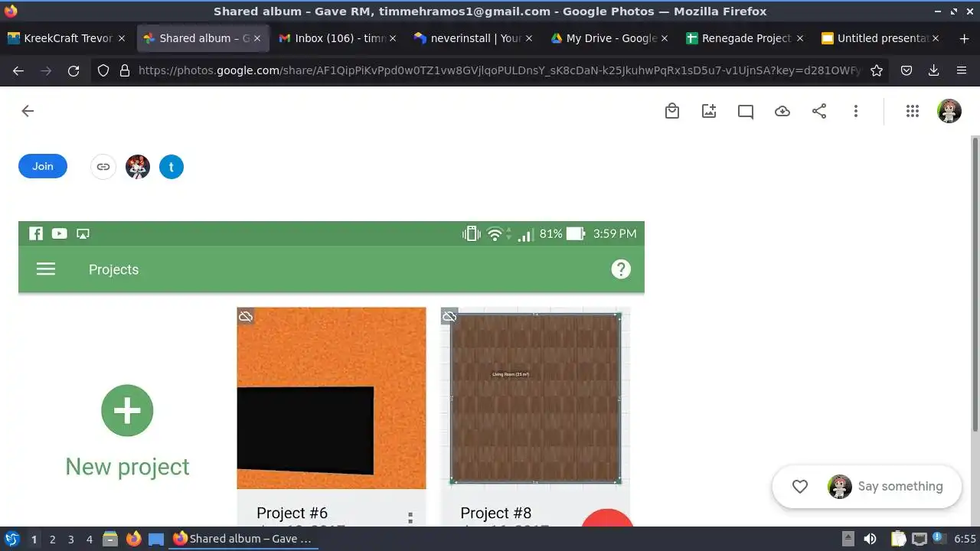Screen dimensions: 980x551
Task: Open the album more options menu
Action: click(856, 111)
